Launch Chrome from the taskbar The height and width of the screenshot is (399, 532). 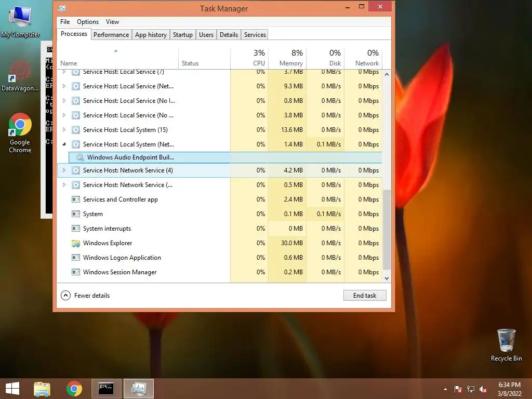click(74, 389)
